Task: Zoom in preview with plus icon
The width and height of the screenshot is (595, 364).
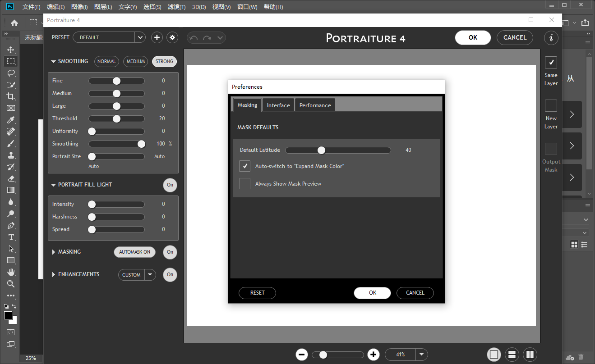Action: coord(373,355)
